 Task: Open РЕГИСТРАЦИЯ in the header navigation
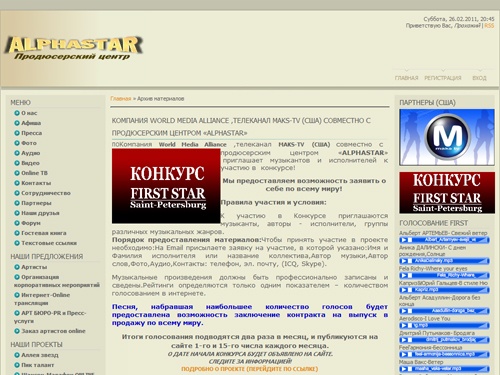tap(443, 78)
